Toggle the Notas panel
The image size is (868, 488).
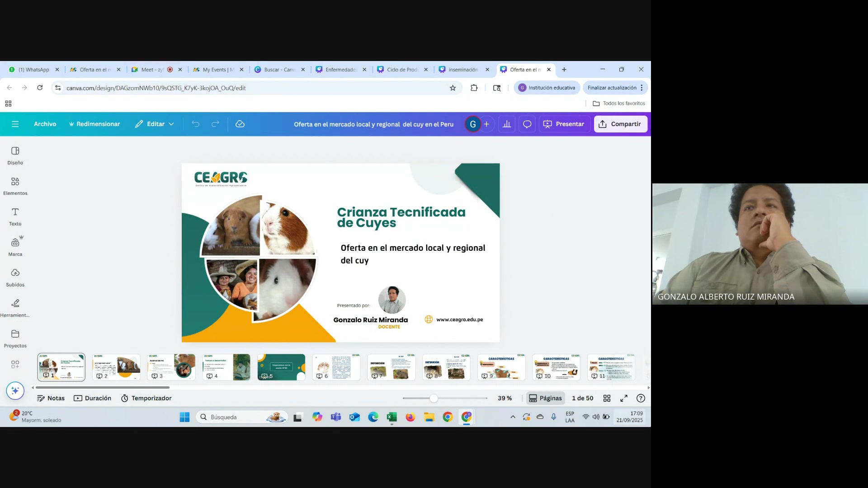(x=51, y=398)
